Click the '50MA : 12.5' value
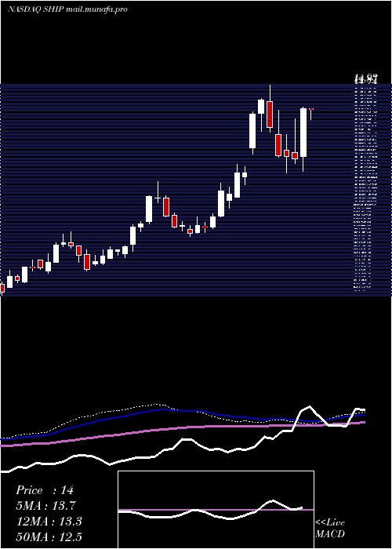Screen dimensions: 392x549 coord(49,536)
